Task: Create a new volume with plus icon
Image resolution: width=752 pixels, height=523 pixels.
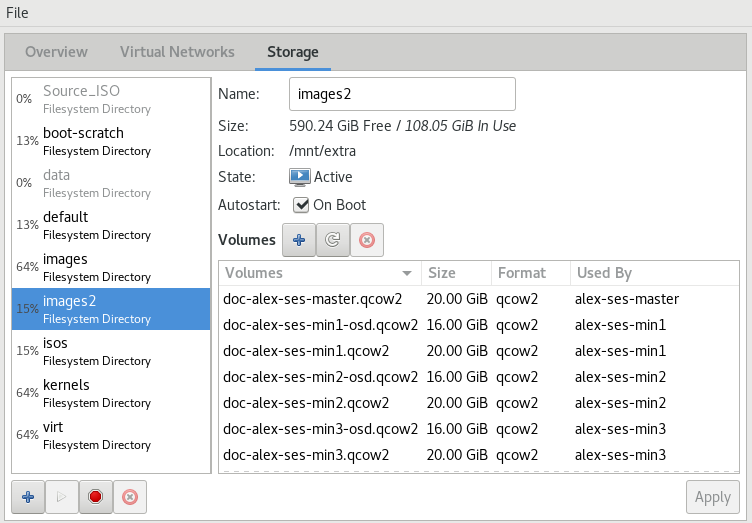Action: (x=299, y=240)
